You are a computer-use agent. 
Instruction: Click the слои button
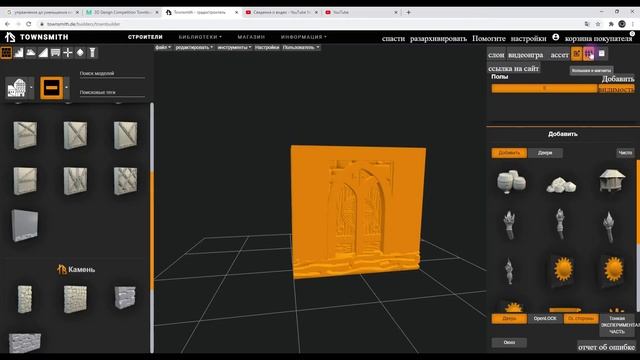pyautogui.click(x=496, y=54)
